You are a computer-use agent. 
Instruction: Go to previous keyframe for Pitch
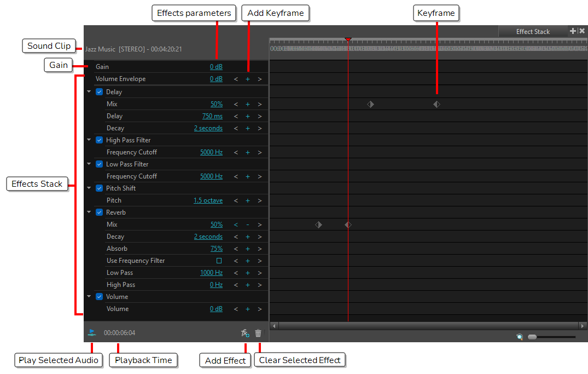(236, 200)
